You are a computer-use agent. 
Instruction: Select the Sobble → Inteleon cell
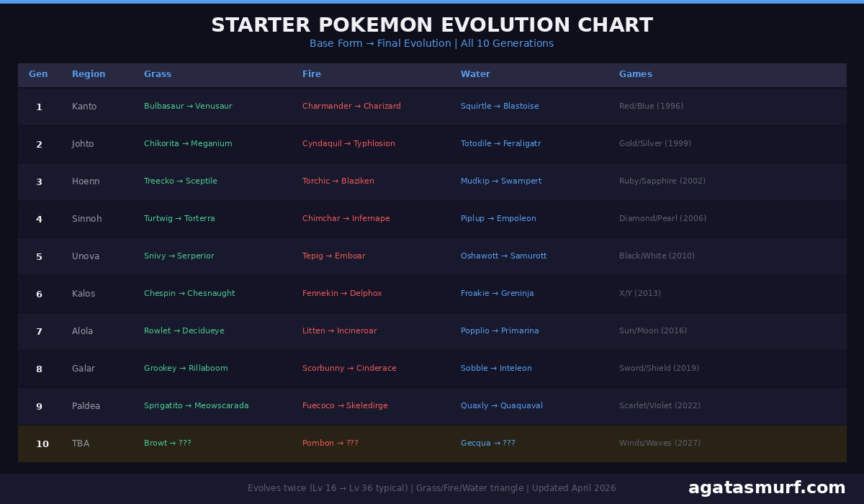click(x=496, y=369)
